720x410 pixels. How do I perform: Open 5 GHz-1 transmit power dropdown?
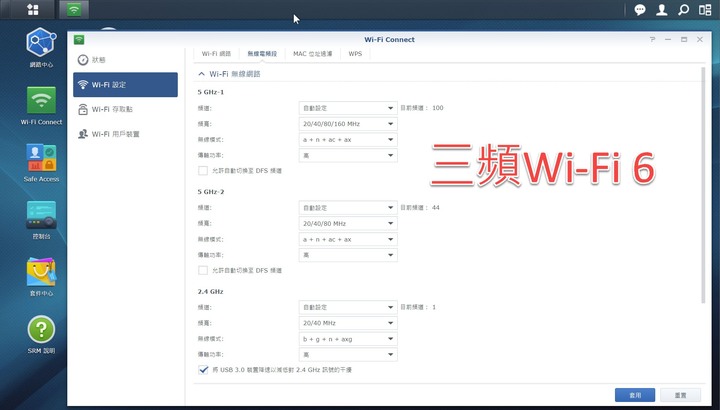tap(348, 155)
